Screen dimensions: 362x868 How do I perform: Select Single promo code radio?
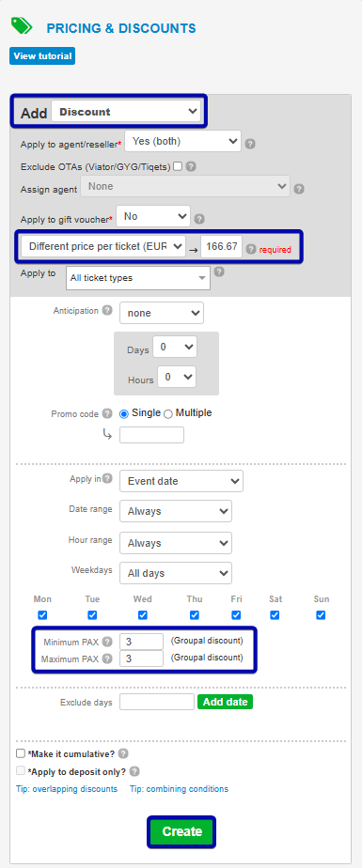pyautogui.click(x=124, y=413)
